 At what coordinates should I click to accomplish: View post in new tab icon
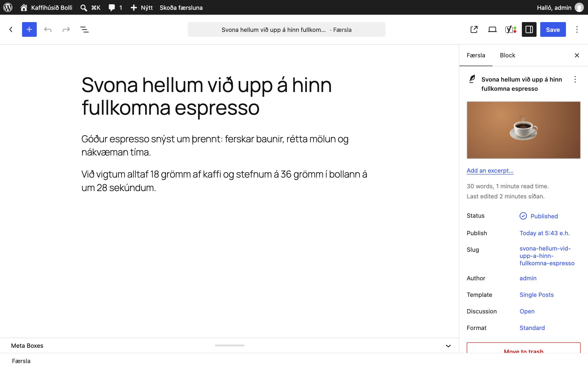[x=474, y=29]
